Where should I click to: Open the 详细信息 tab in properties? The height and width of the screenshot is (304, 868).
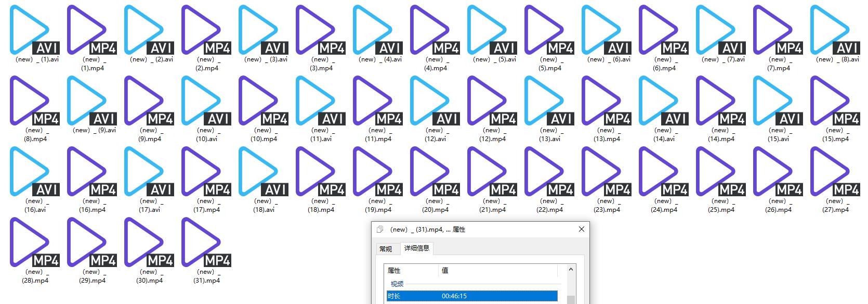(417, 248)
